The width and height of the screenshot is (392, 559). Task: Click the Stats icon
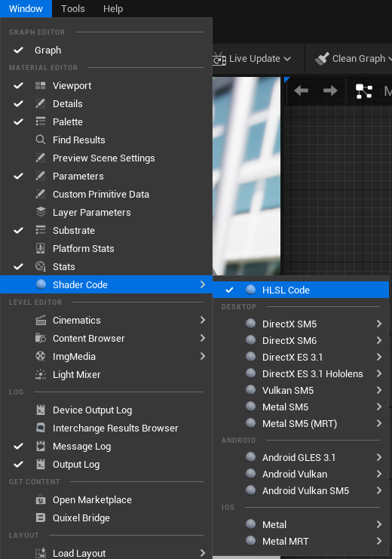[40, 266]
